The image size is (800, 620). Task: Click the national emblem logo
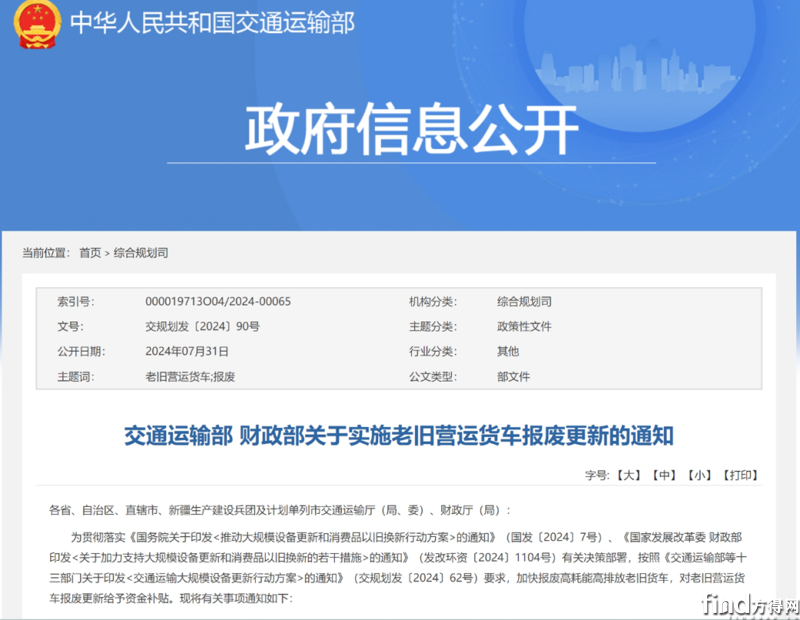(37, 23)
